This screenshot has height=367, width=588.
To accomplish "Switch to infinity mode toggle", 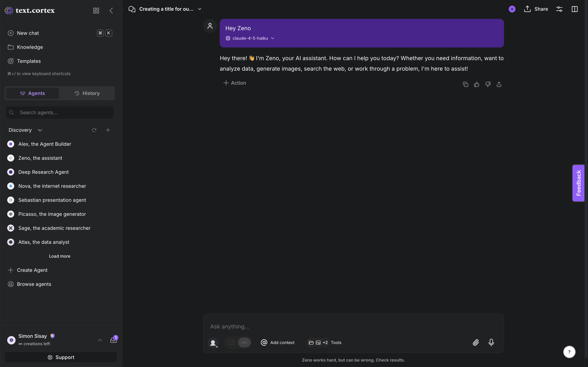I will [x=244, y=342].
